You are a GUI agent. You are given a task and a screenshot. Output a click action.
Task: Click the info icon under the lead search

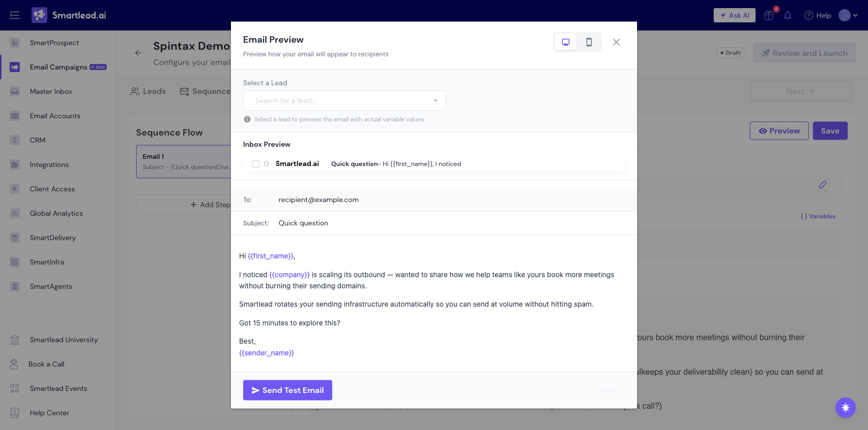pyautogui.click(x=247, y=119)
